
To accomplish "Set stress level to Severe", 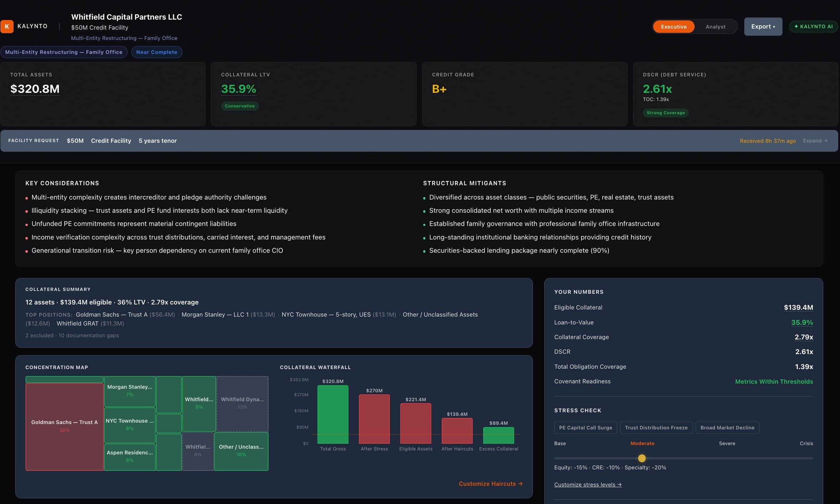I will [x=727, y=443].
